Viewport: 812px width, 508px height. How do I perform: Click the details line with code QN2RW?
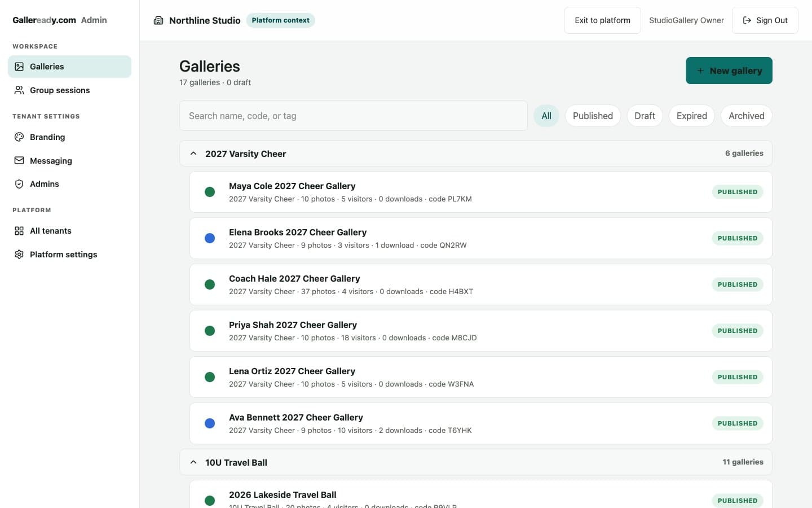348,245
